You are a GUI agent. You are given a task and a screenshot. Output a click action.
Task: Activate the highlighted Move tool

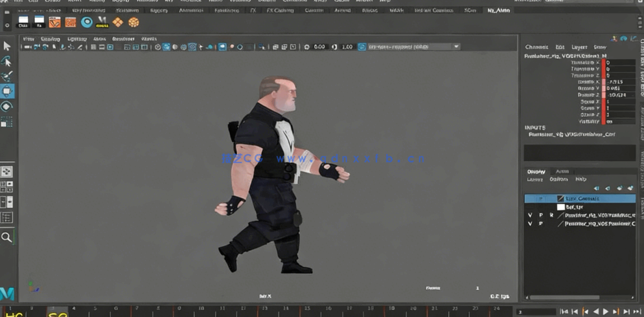7,91
